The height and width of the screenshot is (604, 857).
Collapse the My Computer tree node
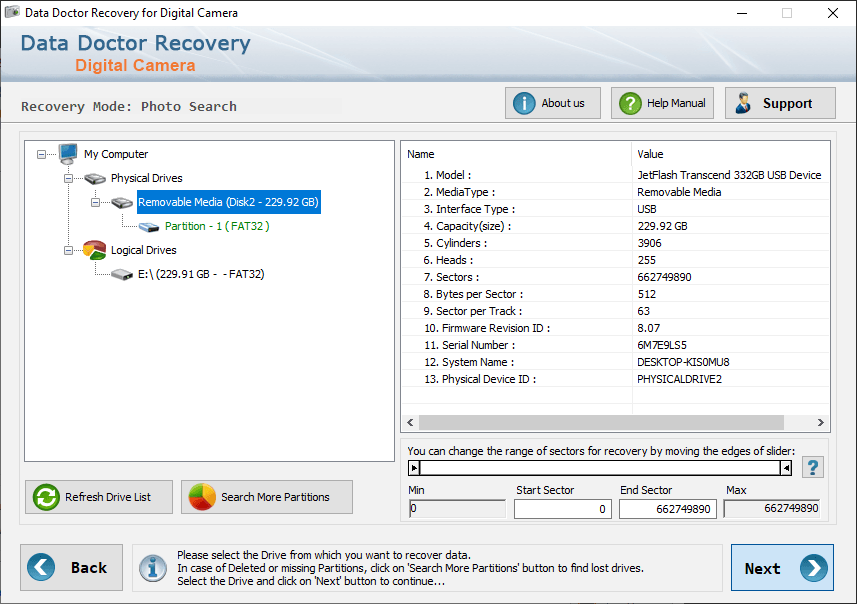point(42,154)
